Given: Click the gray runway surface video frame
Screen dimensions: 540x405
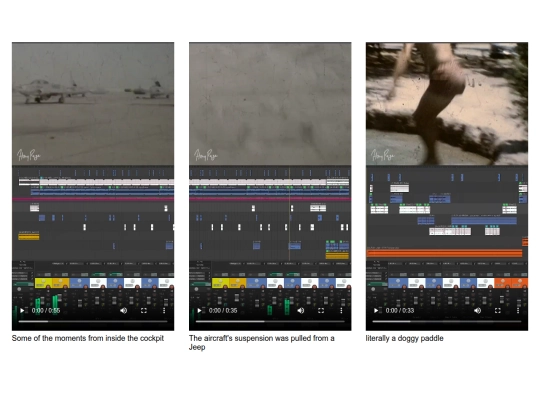Looking at the screenshot, I should click(x=270, y=104).
